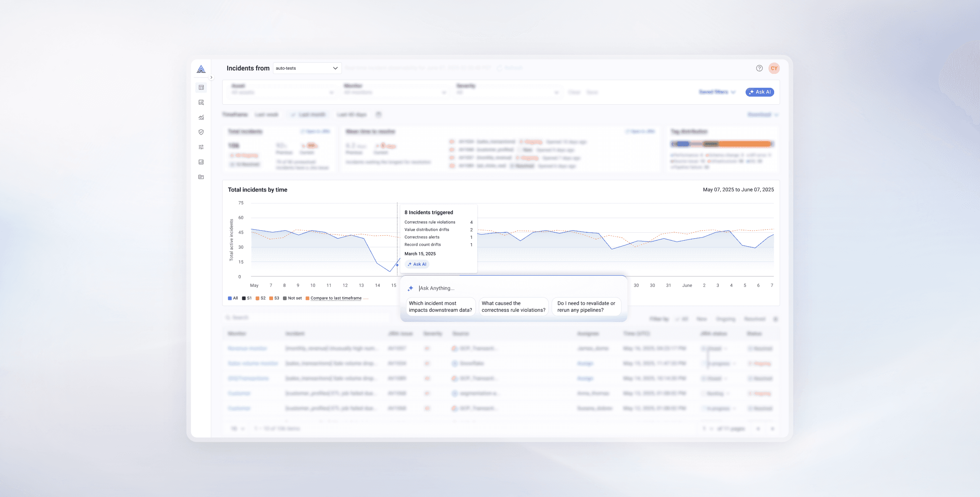Open the shield check sidebar icon

[x=201, y=132]
